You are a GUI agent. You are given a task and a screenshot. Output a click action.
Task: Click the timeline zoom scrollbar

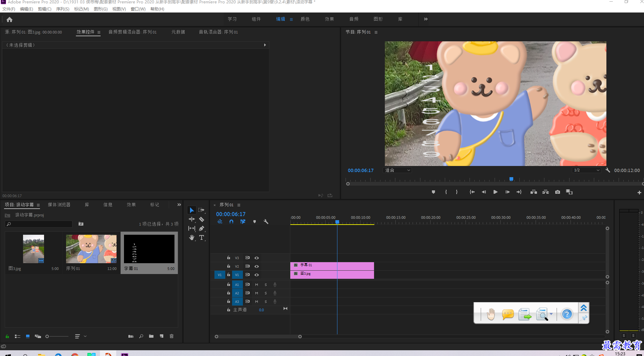(x=258, y=337)
